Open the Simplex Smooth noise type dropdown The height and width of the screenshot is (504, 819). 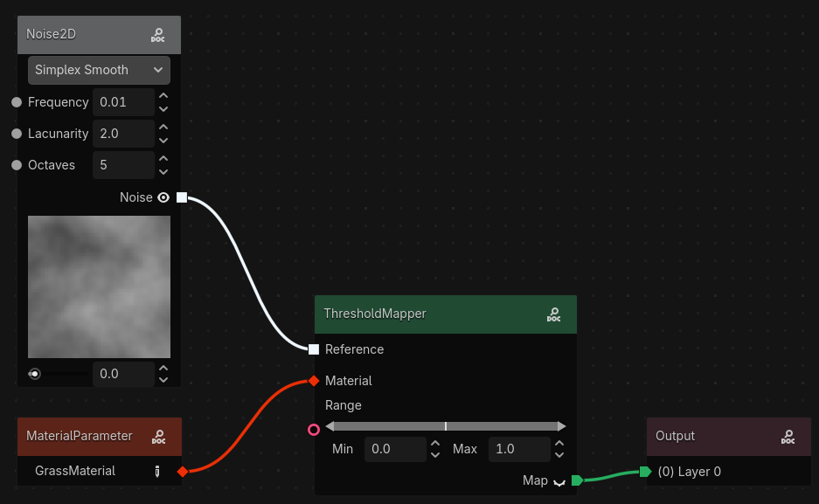tap(100, 70)
